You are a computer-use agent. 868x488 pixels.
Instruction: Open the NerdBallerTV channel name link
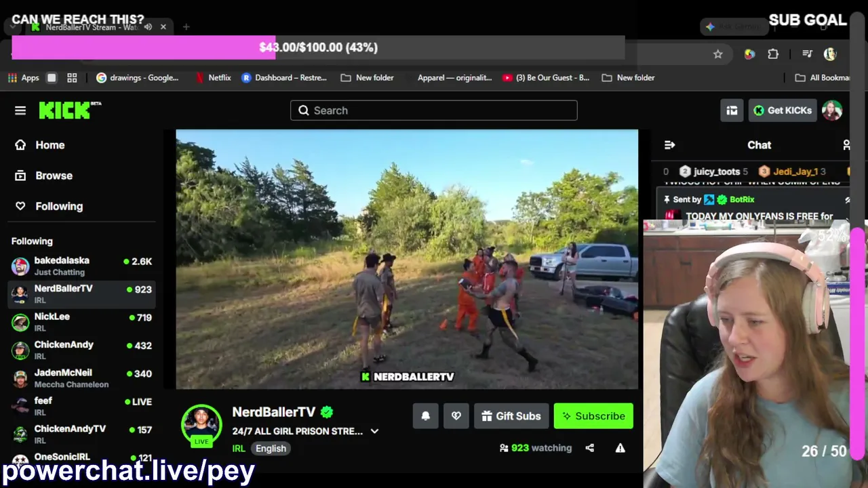pos(274,412)
